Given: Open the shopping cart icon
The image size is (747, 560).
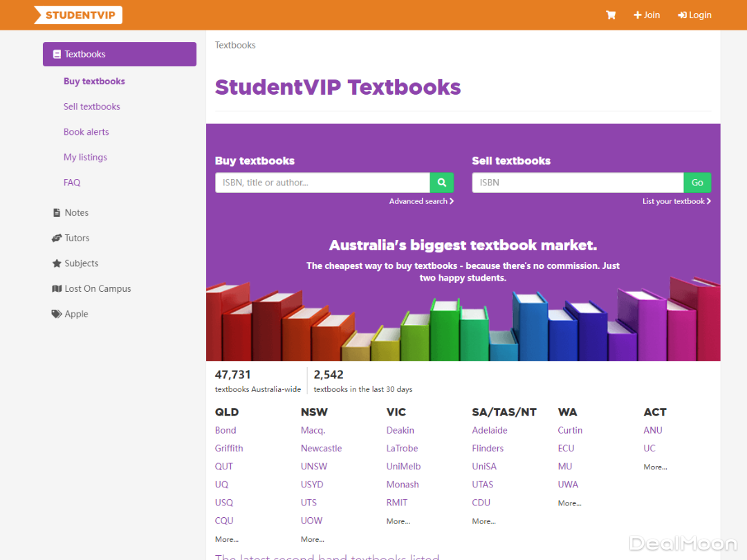Looking at the screenshot, I should [x=611, y=15].
